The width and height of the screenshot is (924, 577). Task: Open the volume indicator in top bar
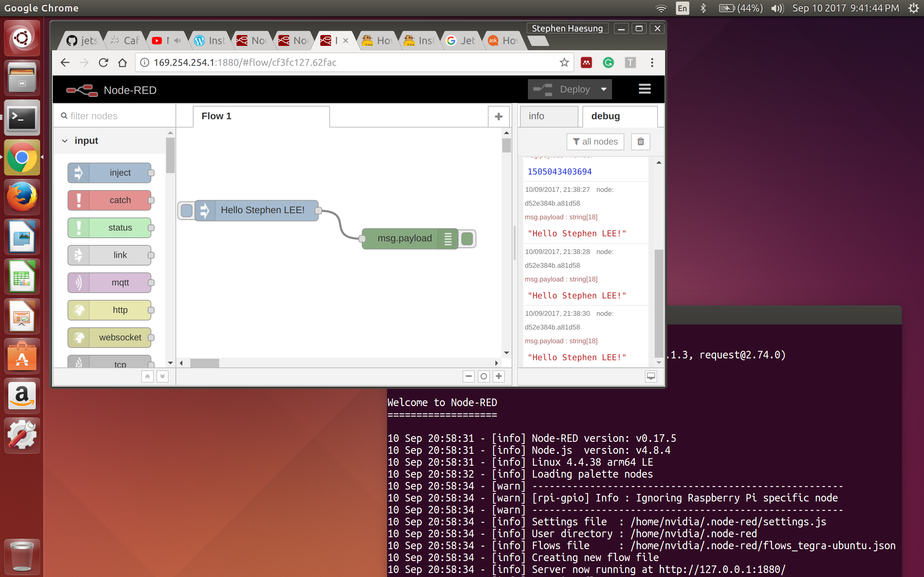777,8
